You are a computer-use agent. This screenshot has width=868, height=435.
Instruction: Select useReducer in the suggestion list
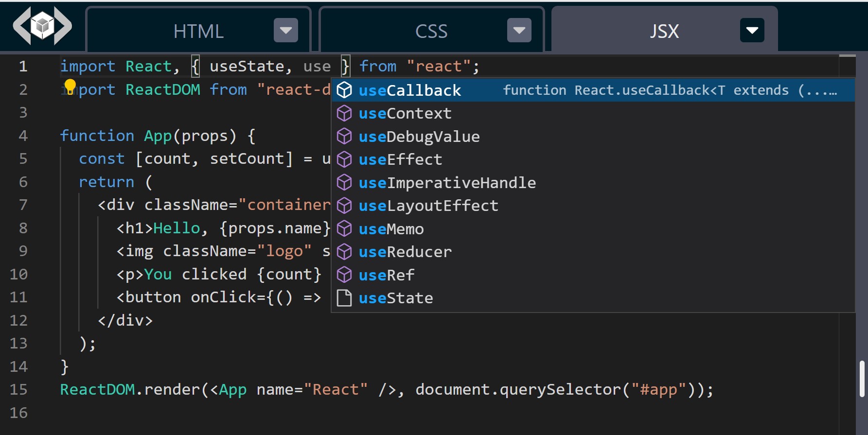coord(405,252)
